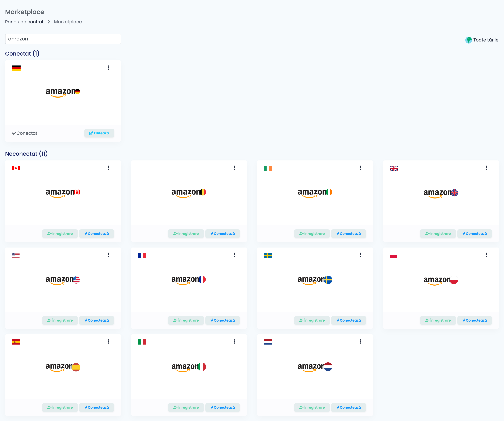Click the German flag icon on connected card
This screenshot has width=504, height=421.
click(x=16, y=68)
